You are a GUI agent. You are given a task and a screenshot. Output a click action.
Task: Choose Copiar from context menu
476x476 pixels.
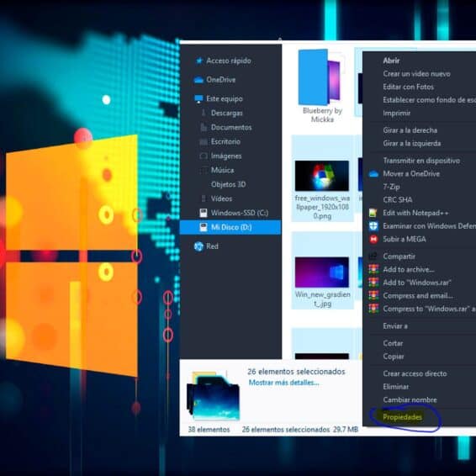coord(394,357)
